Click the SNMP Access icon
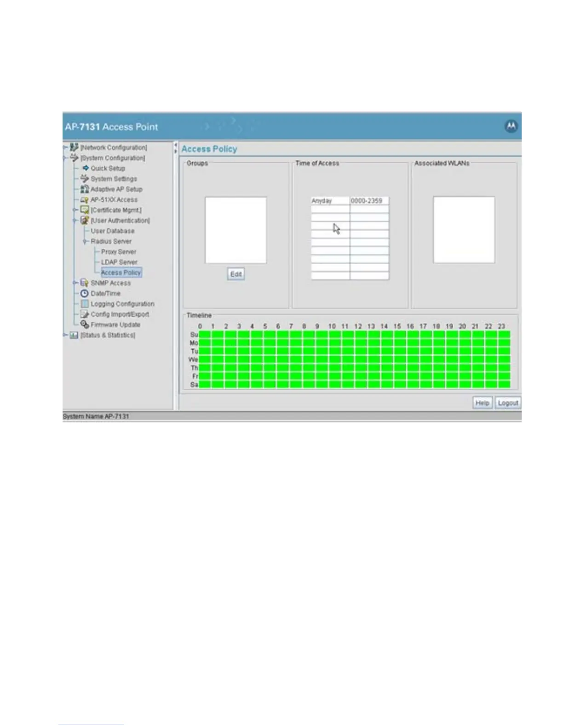The height and width of the screenshot is (728, 563). coord(85,283)
